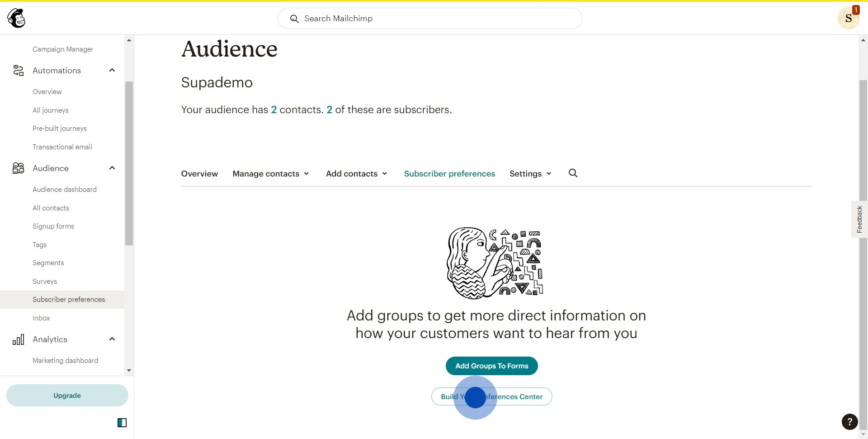
Task: Collapse the Audience section chevron
Action: [x=112, y=168]
